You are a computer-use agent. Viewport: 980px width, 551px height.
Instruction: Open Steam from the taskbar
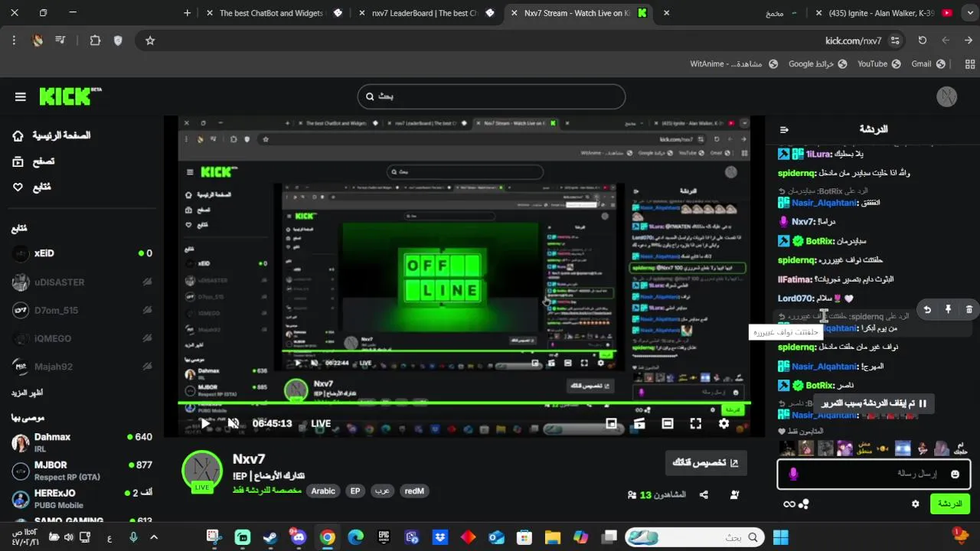(x=270, y=538)
